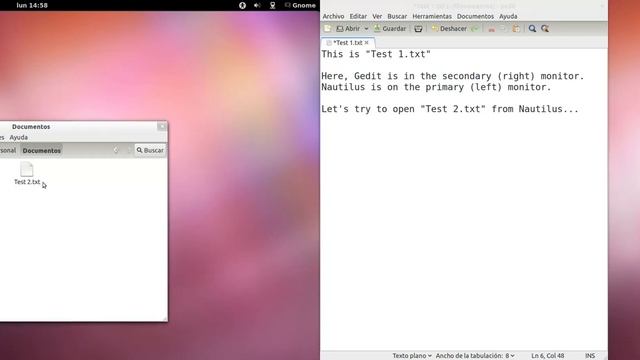Click the line beginning "Let's try to open"
640x360 pixels.
pyautogui.click(x=450, y=109)
